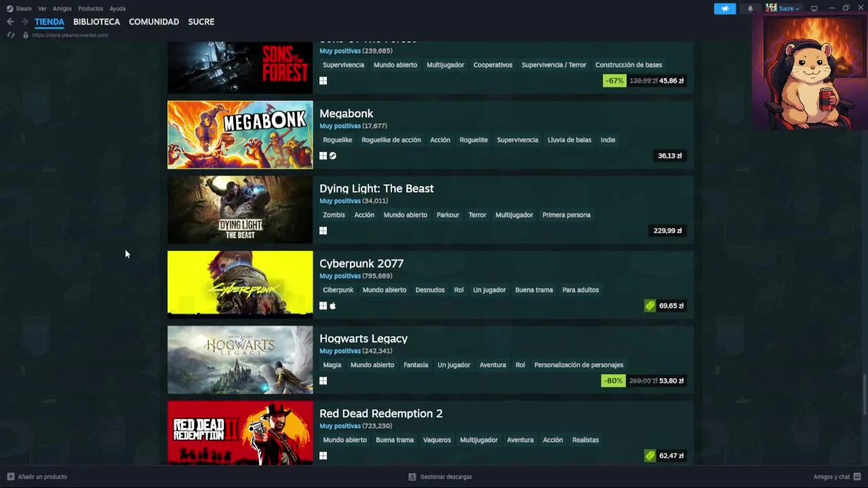Click the padlock icon beside the URL
Image resolution: width=868 pixels, height=488 pixels.
pos(26,35)
